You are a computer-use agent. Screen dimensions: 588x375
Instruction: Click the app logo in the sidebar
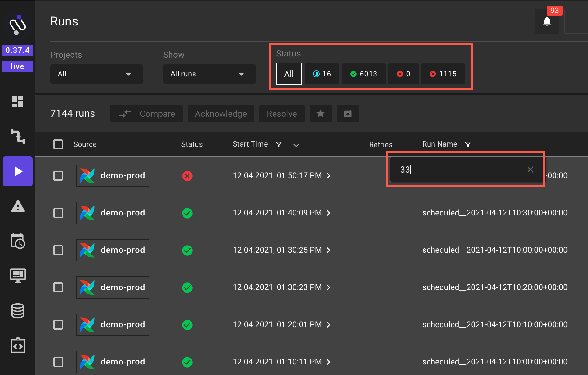tap(18, 25)
